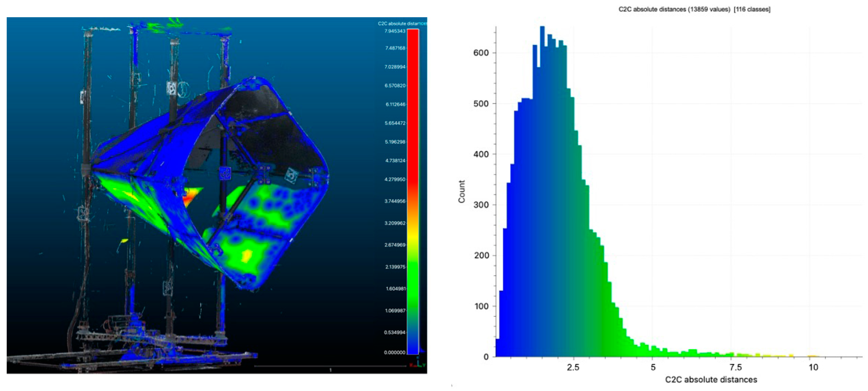Click the XYZ axis trihedron in the 3D view
The height and width of the screenshot is (391, 868).
417,364
